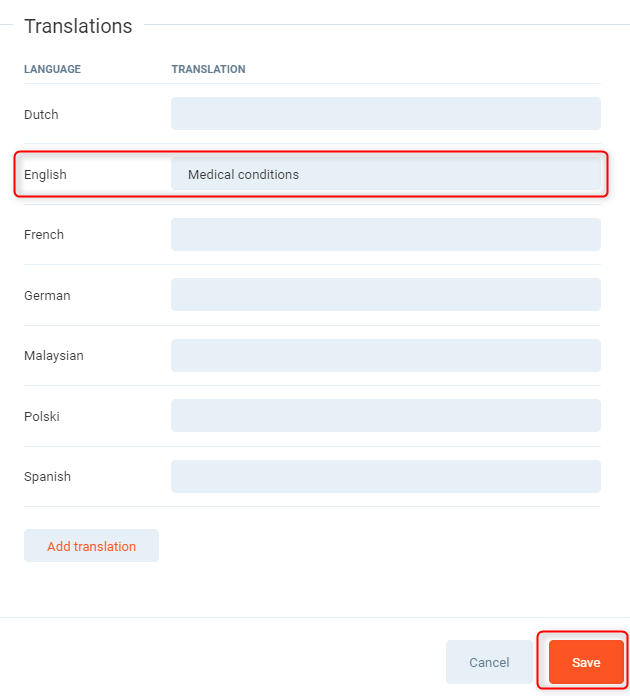Select the German translation input

pyautogui.click(x=385, y=295)
